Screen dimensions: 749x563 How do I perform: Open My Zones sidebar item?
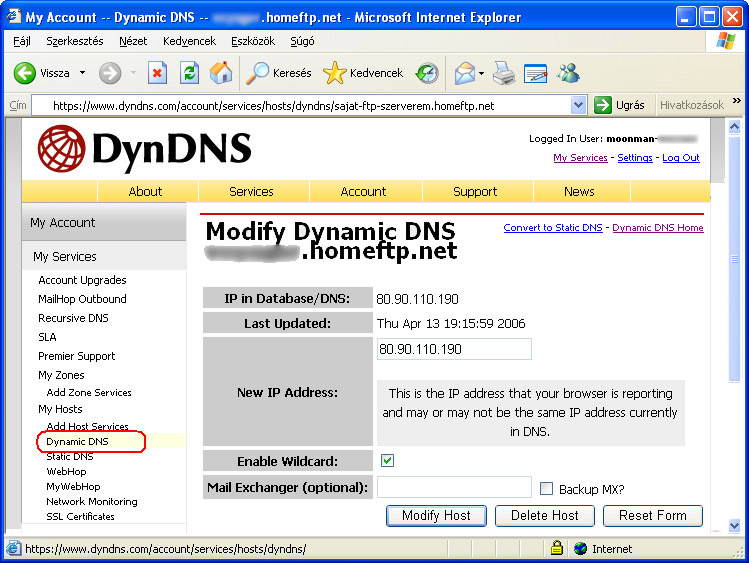tap(61, 375)
